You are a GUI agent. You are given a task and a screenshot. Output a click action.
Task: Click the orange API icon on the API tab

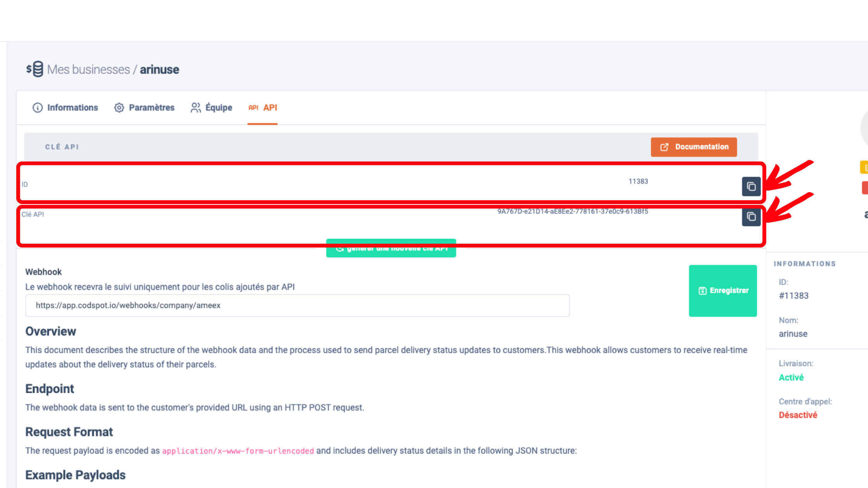[x=253, y=108]
